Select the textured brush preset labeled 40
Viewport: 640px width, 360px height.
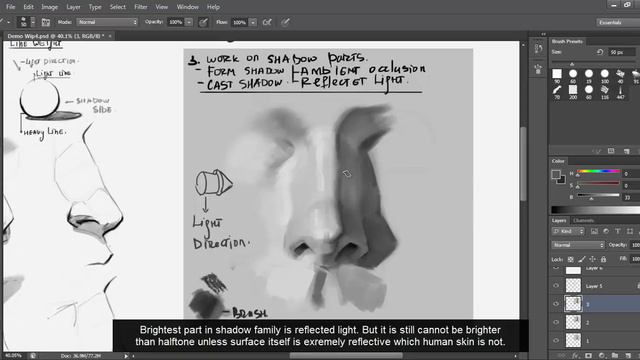(620, 76)
